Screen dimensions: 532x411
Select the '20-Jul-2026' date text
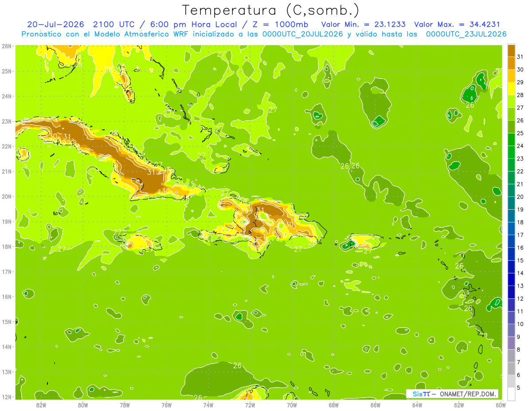[x=55, y=24]
